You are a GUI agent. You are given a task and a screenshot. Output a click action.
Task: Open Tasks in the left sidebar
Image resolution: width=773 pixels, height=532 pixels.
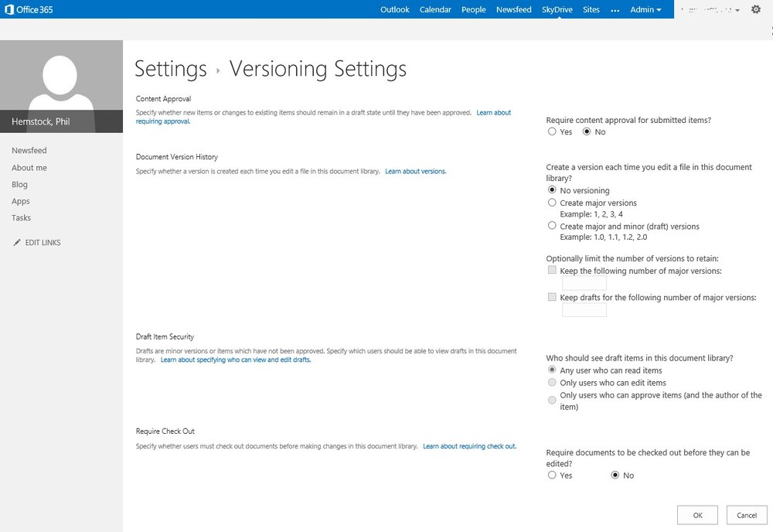click(x=21, y=217)
